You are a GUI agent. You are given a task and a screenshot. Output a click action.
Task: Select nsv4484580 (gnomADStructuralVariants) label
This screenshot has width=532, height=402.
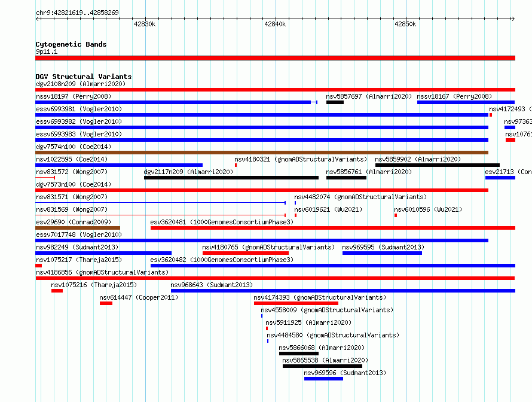pos(333,335)
